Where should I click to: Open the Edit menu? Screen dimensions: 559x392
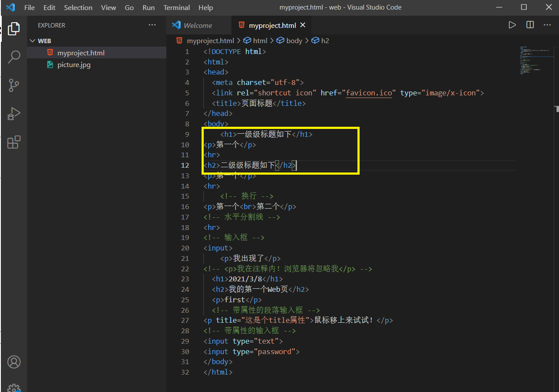pos(50,7)
